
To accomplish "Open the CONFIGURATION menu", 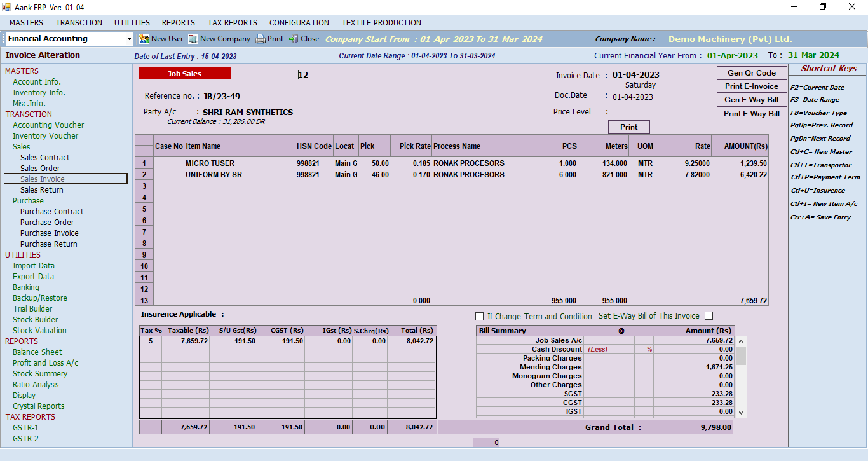I will [x=299, y=22].
